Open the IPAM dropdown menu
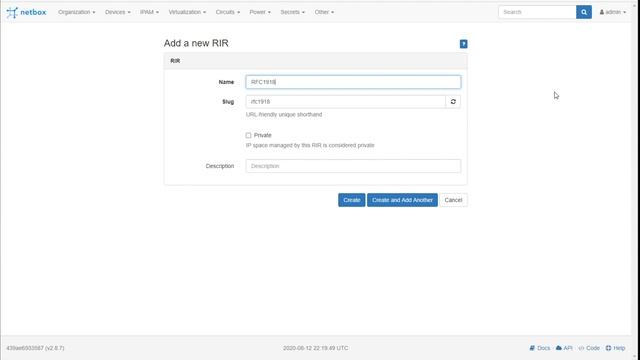 tap(149, 12)
